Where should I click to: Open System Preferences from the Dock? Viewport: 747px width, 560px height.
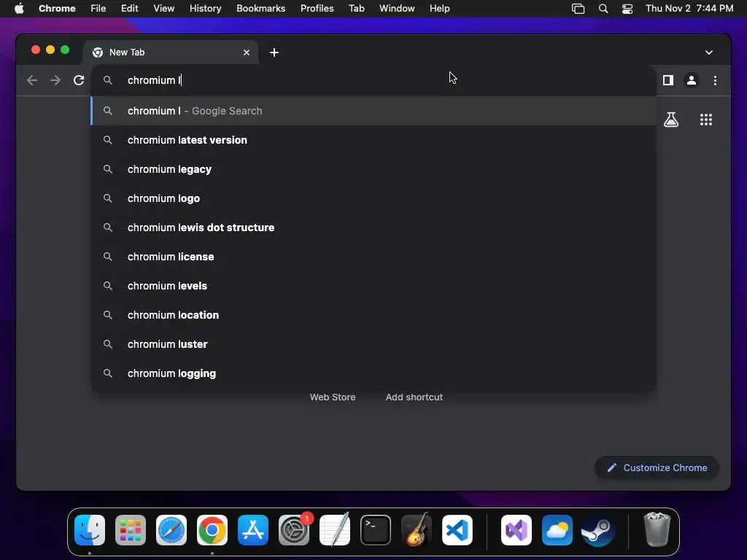[294, 530]
